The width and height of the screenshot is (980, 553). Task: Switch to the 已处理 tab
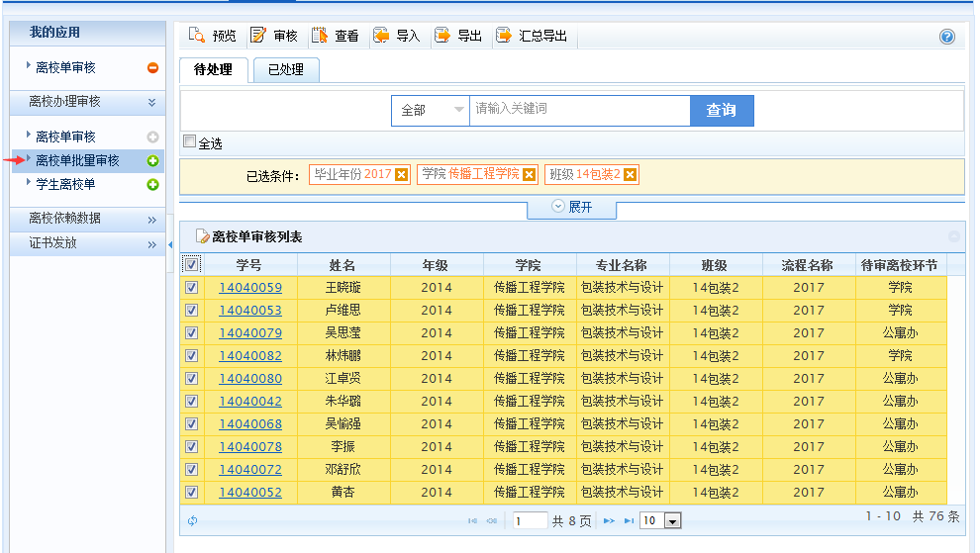click(286, 70)
